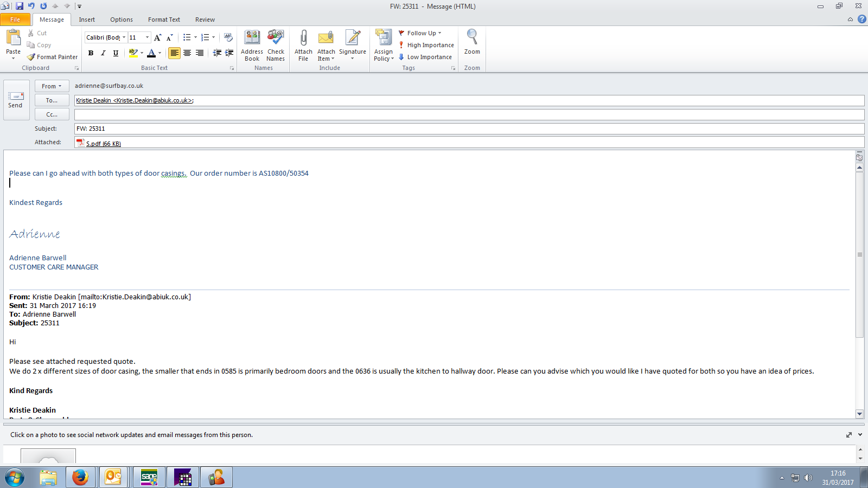Apply the font color

pyautogui.click(x=151, y=53)
